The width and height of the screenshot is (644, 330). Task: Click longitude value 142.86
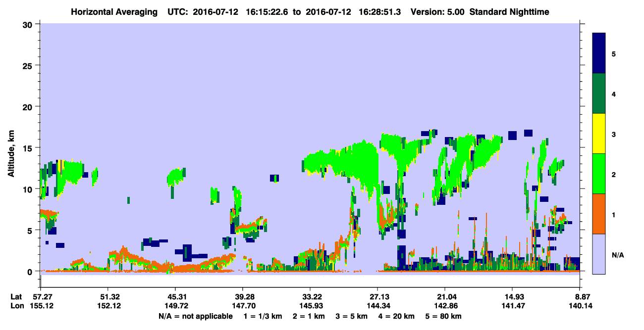pyautogui.click(x=445, y=306)
